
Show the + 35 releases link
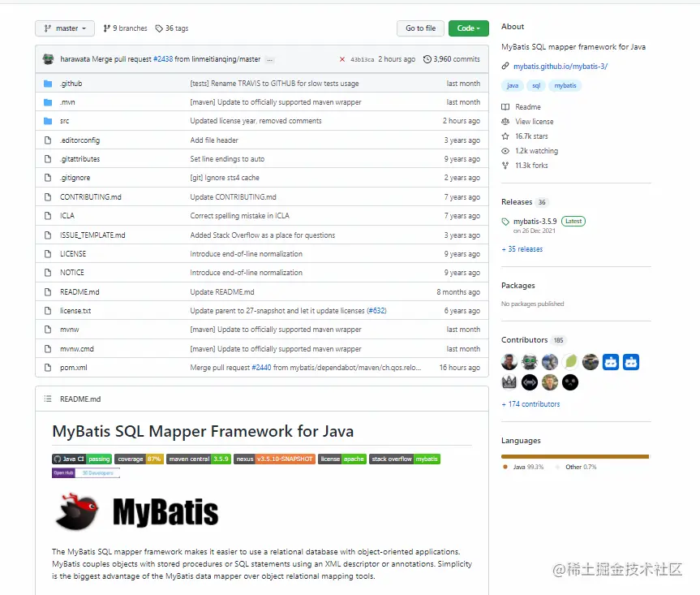[x=522, y=249]
